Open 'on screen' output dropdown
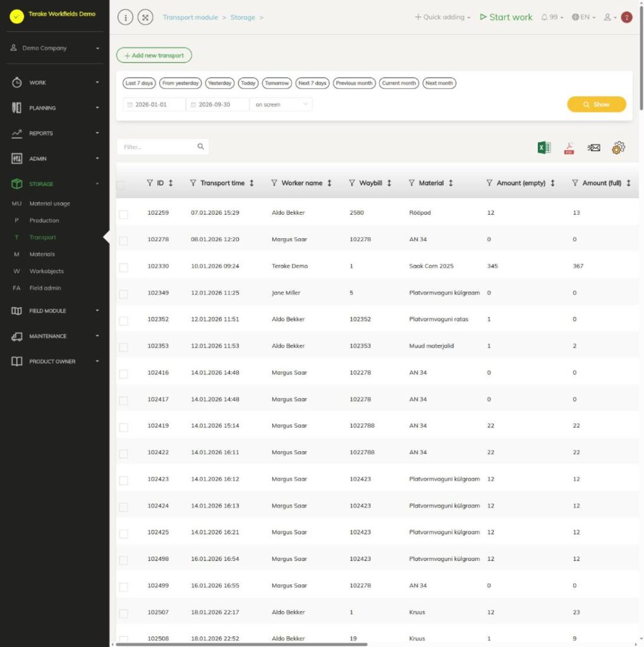Screen dimensions: 644x647 tap(281, 104)
